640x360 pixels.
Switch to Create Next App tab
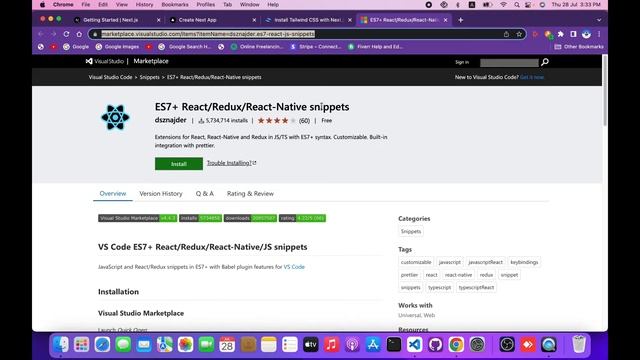213,20
